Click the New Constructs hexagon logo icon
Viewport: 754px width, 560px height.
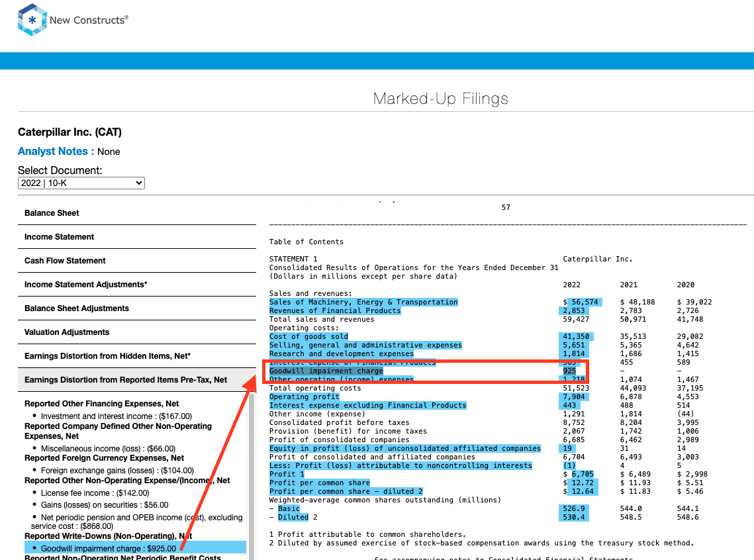[32, 20]
